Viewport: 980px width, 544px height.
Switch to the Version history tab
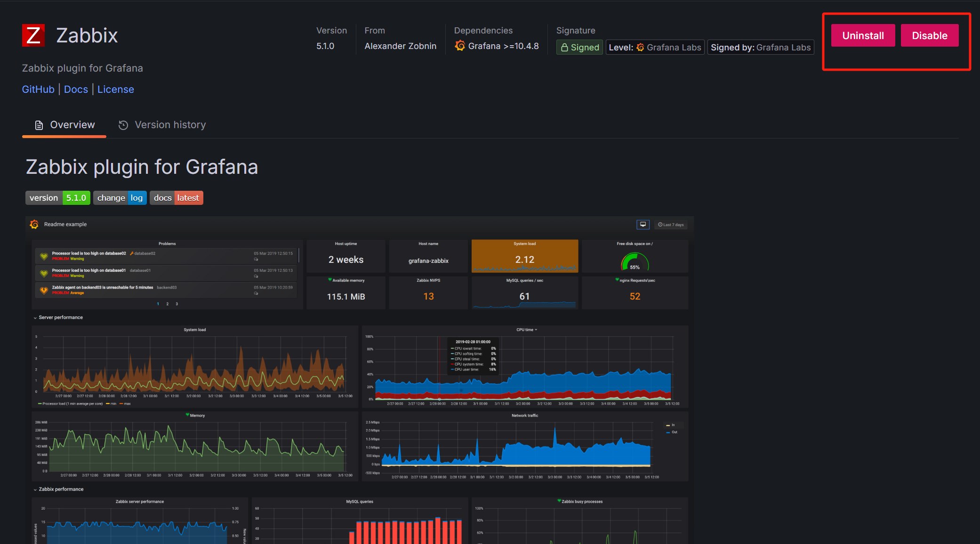(162, 125)
